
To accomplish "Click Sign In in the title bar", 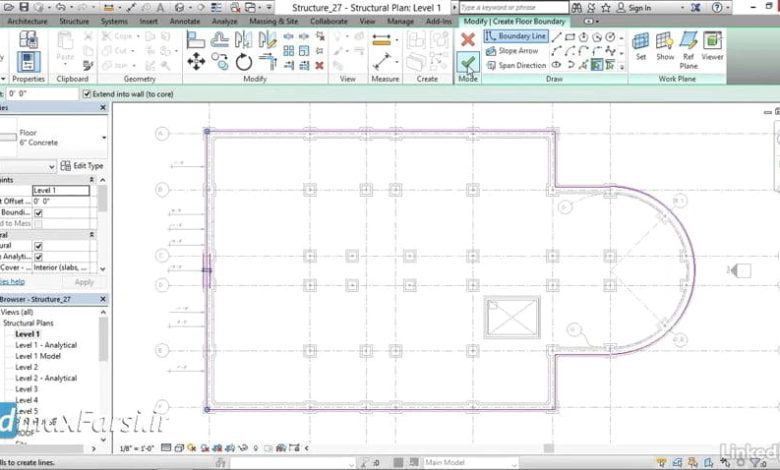I will (x=634, y=7).
